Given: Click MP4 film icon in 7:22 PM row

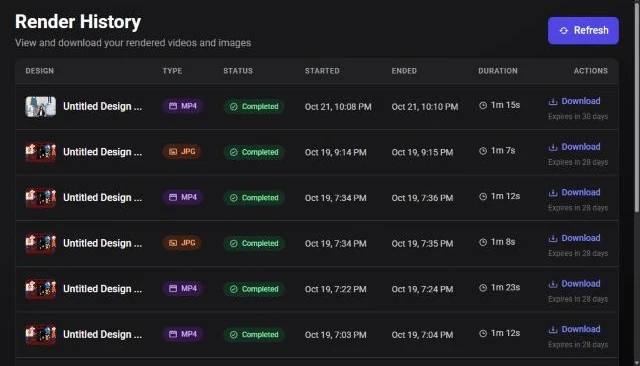Looking at the screenshot, I should pos(173,288).
